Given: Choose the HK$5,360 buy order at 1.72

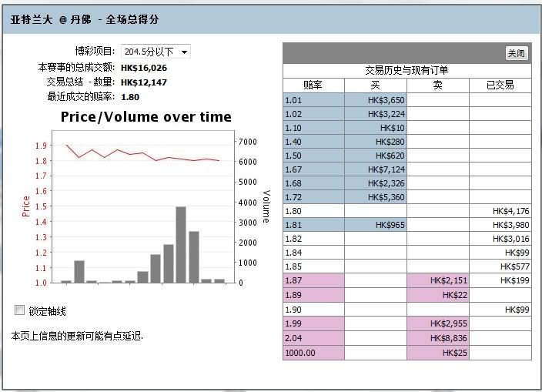Looking at the screenshot, I should [x=376, y=197].
